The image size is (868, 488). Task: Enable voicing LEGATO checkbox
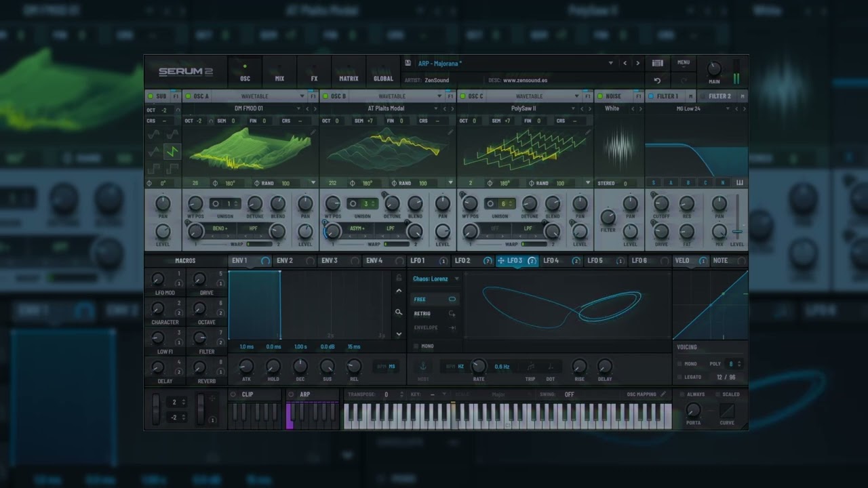click(x=679, y=377)
